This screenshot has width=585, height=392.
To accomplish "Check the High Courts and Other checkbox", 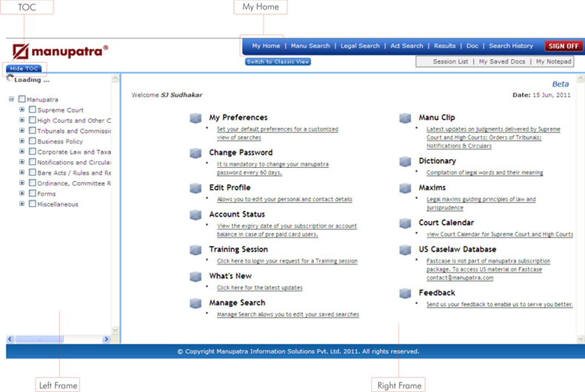I will pos(33,120).
